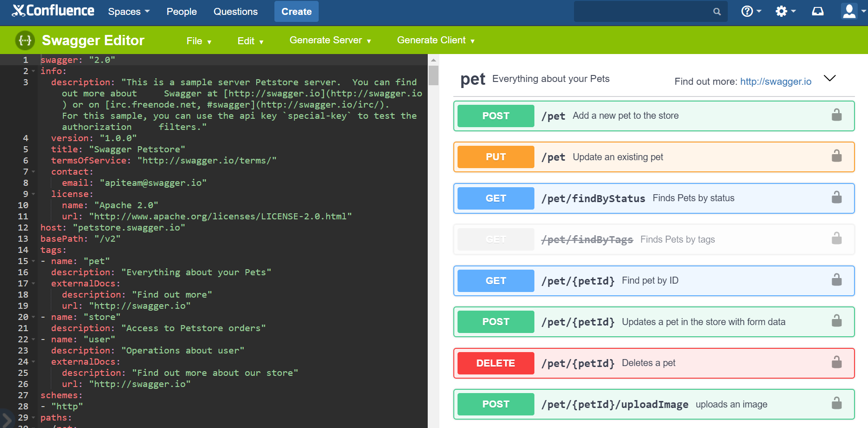Screen dimensions: 868x428
Task: Open the Edit menu
Action: [x=250, y=41]
